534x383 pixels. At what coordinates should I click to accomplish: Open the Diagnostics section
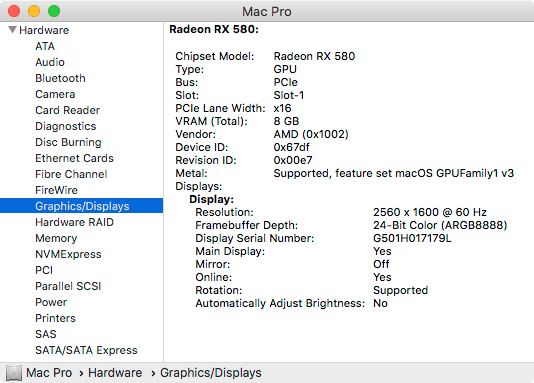click(x=66, y=126)
